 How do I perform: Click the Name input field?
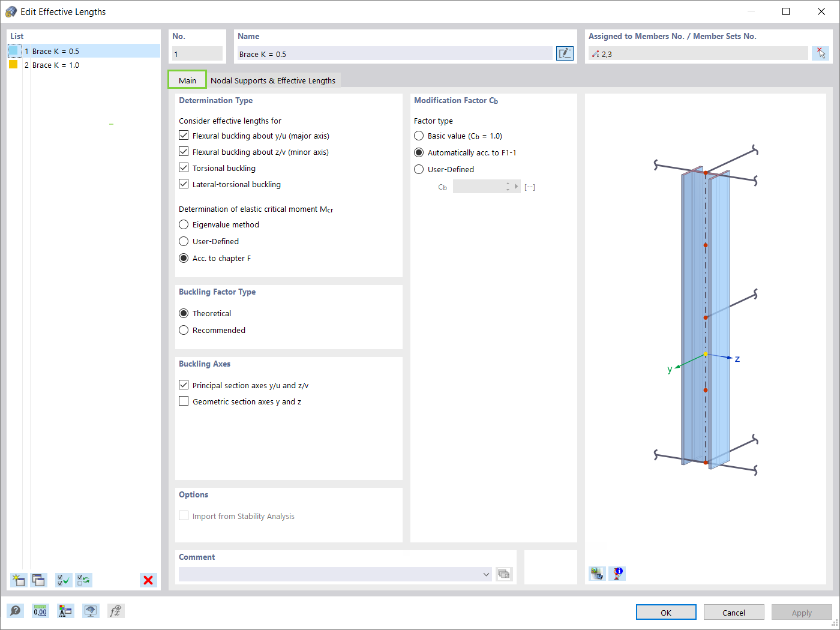(395, 54)
